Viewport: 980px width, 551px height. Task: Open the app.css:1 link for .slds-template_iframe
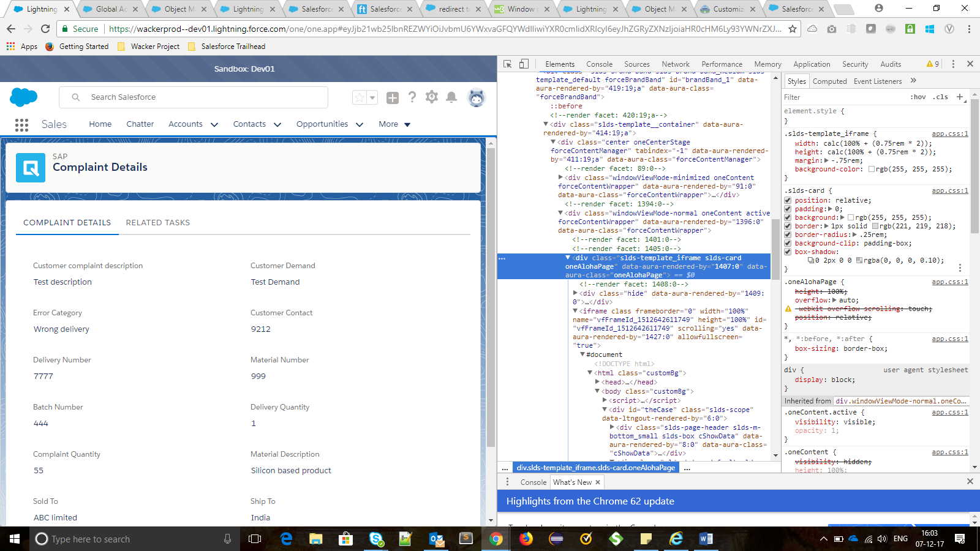click(949, 133)
